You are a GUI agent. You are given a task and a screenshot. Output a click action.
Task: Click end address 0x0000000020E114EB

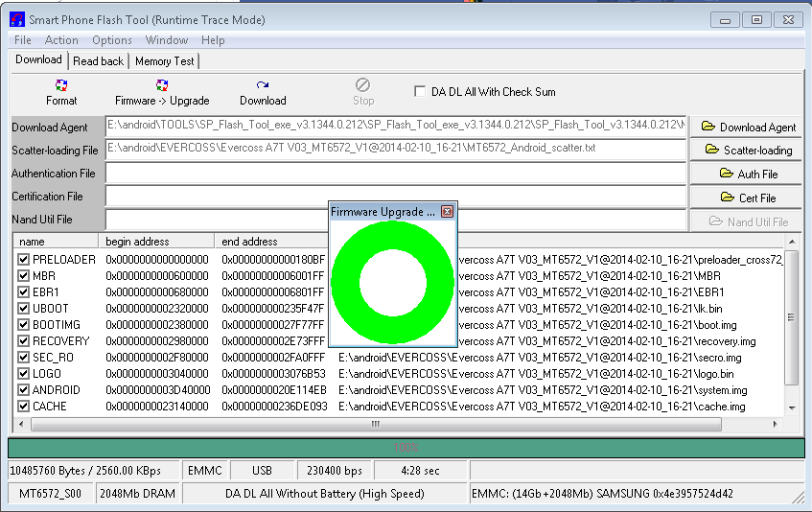274,390
